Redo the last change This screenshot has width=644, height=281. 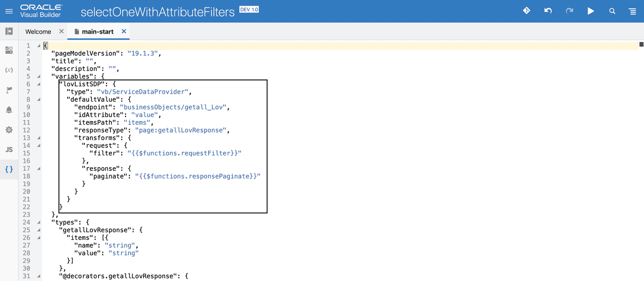tap(569, 11)
